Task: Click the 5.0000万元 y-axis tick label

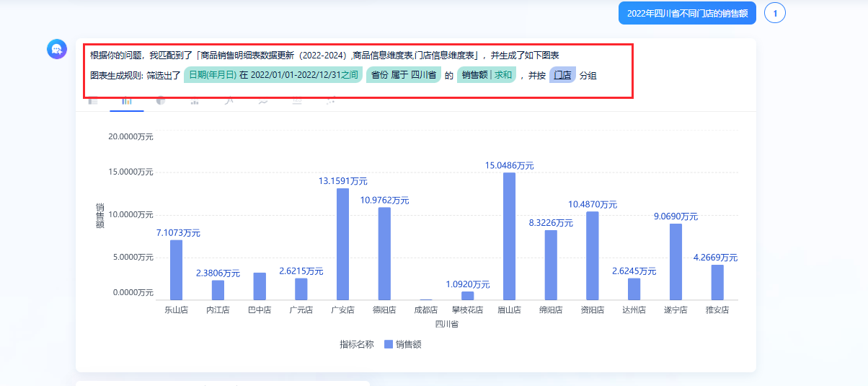Action: point(133,257)
